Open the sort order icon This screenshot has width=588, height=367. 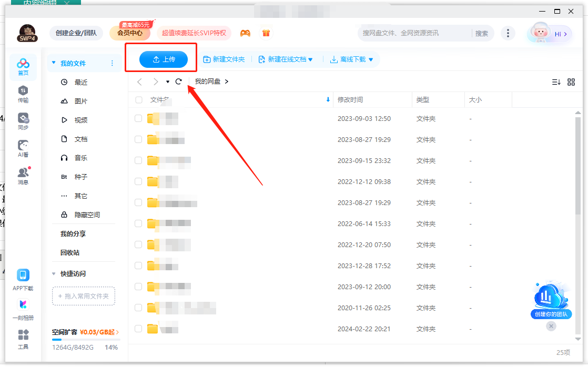pos(556,81)
